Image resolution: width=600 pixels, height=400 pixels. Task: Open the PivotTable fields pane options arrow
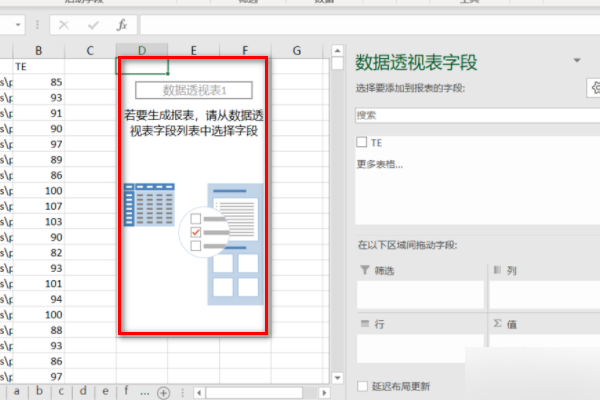577,60
